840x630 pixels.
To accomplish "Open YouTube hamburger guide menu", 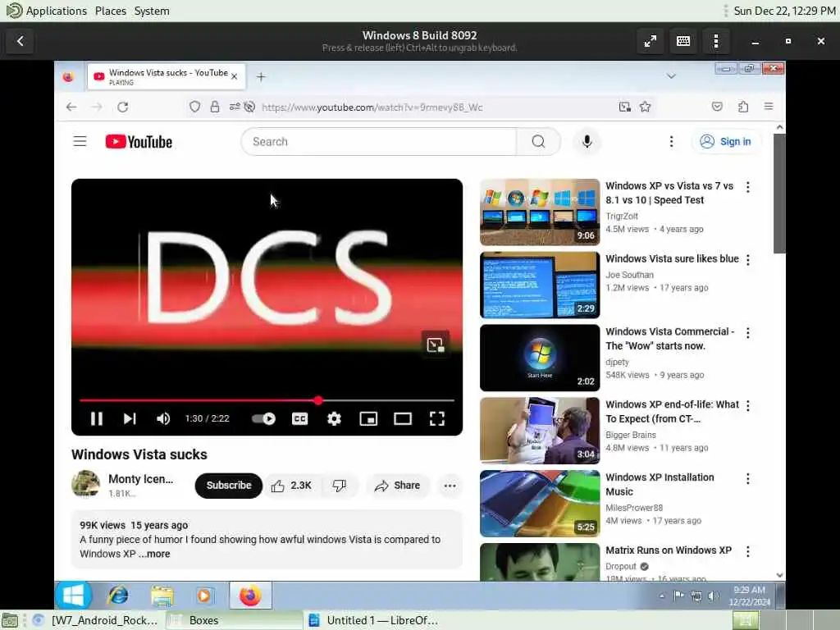I will [80, 141].
